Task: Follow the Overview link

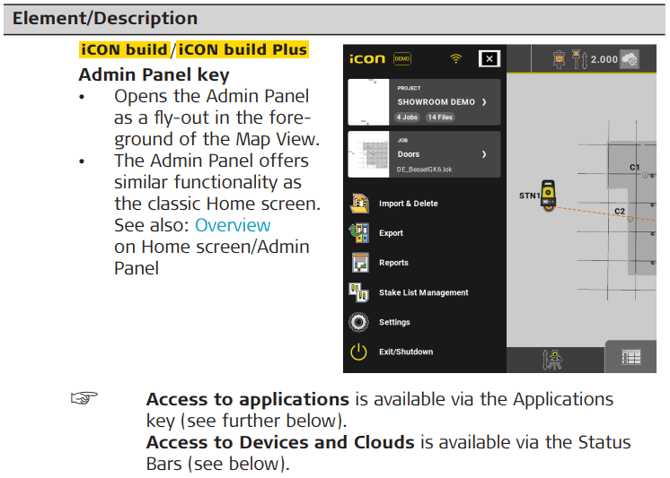Action: pyautogui.click(x=232, y=225)
